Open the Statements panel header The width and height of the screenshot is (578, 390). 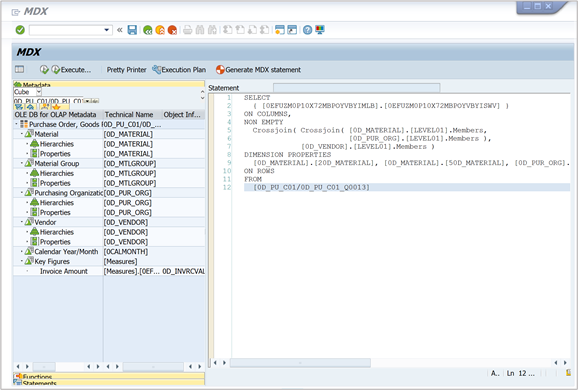109,383
